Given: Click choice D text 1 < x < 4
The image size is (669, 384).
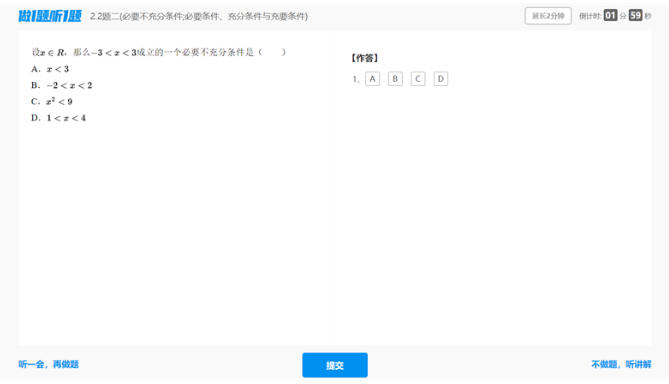Looking at the screenshot, I should pos(66,118).
